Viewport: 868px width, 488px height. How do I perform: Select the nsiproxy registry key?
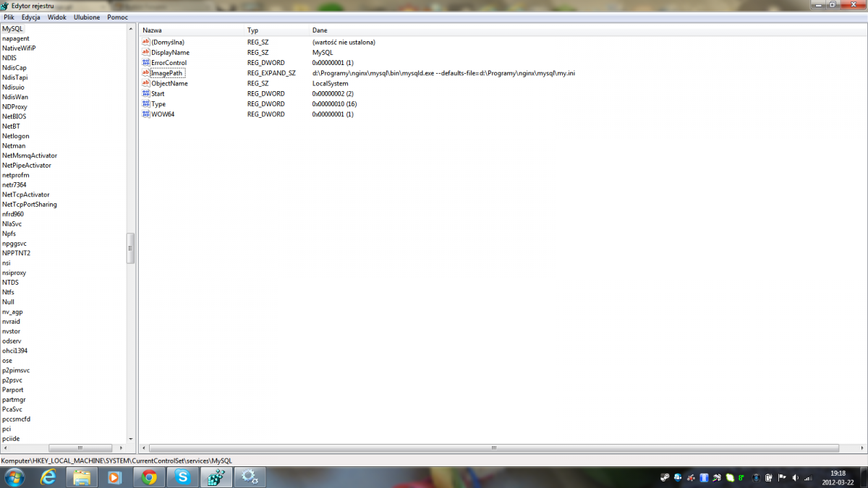coord(14,273)
